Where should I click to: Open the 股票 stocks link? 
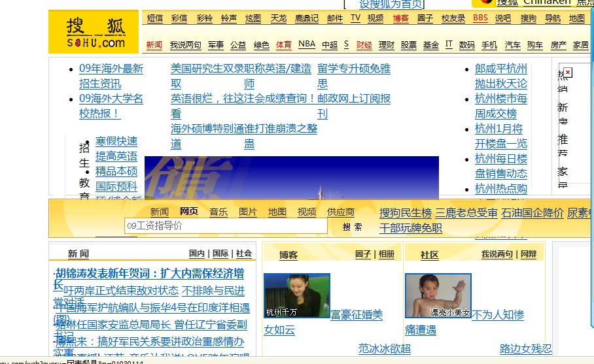(409, 45)
